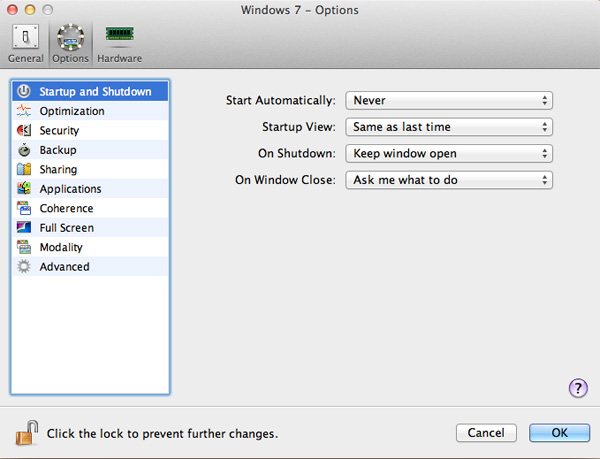Click the purple help question mark

[x=577, y=388]
